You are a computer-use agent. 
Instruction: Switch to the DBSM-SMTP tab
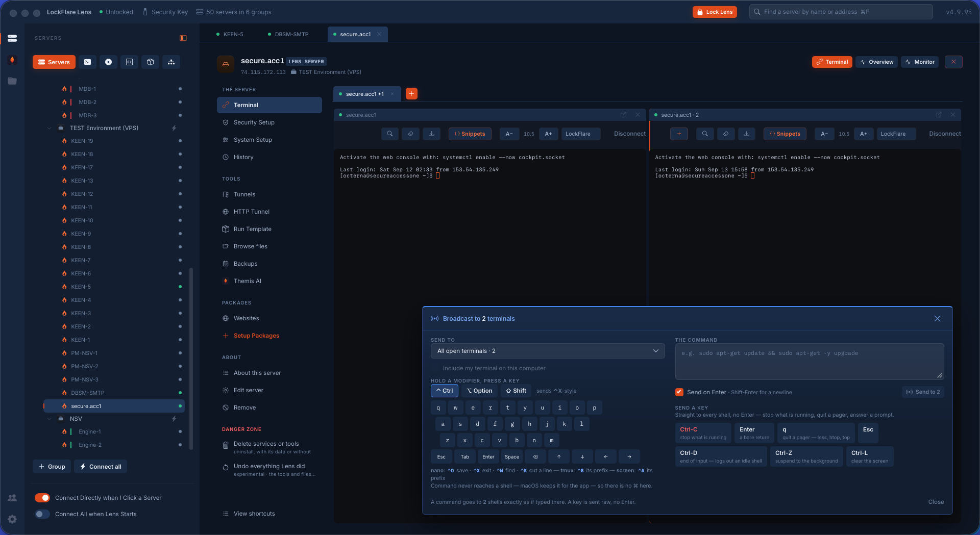[x=288, y=34]
